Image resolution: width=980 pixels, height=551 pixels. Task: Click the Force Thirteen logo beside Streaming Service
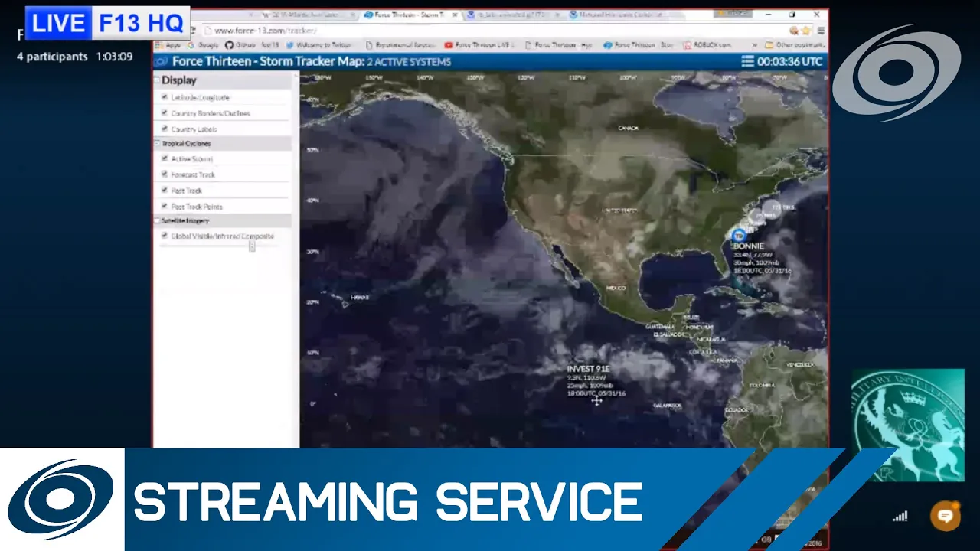61,500
